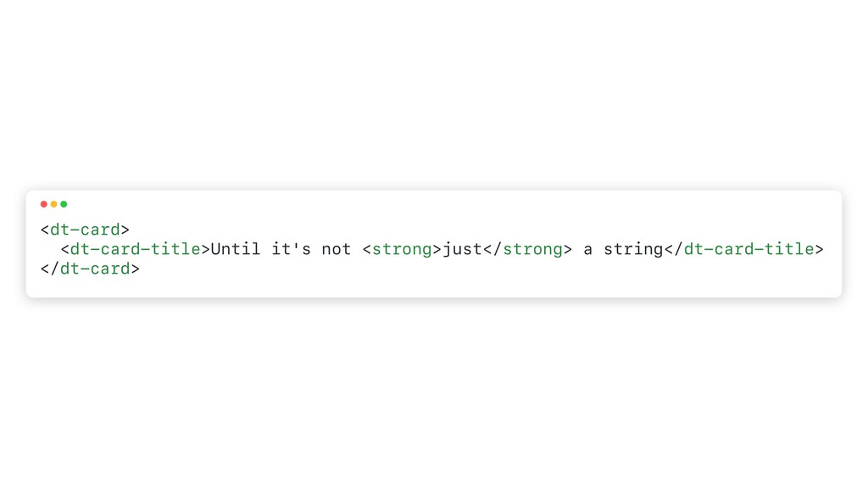
Task: Click the word "not" in the code
Action: coord(336,249)
